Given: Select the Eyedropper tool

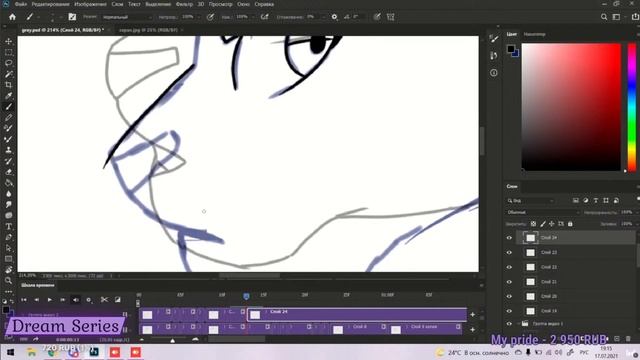Looking at the screenshot, I should (x=9, y=96).
